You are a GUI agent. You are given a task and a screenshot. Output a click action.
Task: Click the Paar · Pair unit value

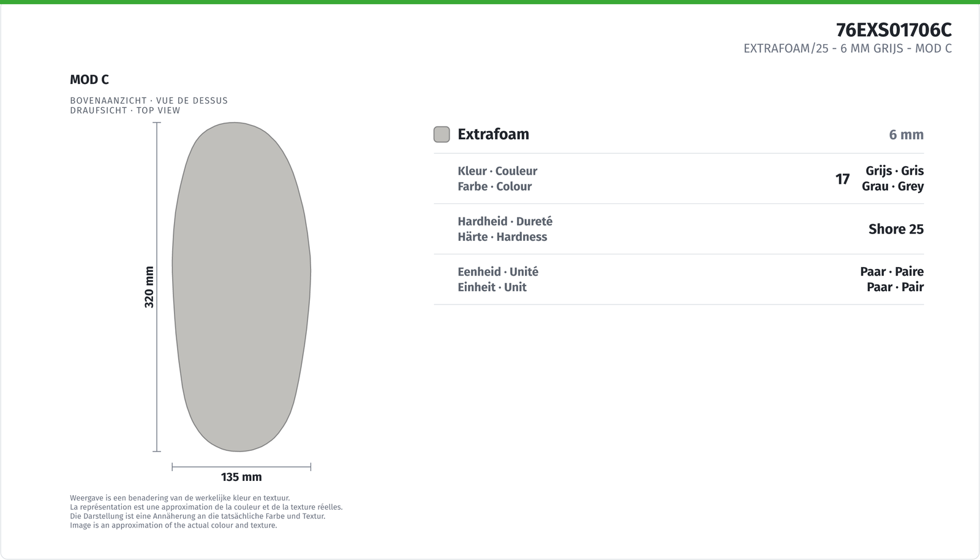click(895, 287)
